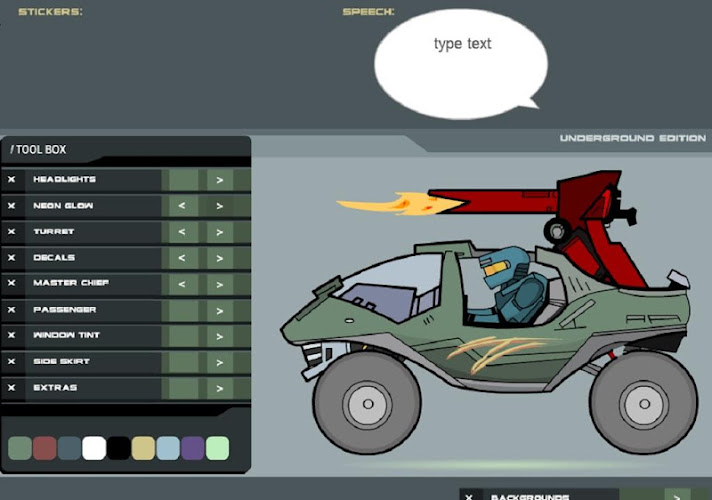
Task: Click the Side Skirt label
Action: tap(61, 361)
